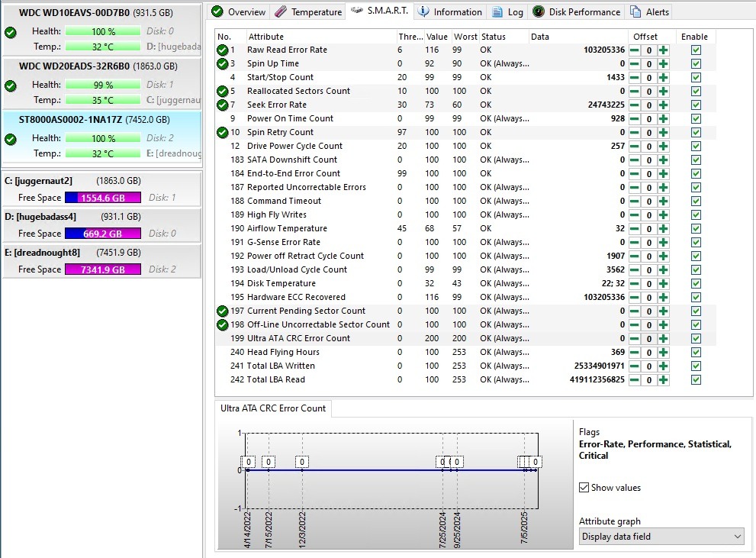Select the WDC WD10EAVS-00D7B0 disk entry
The width and height of the screenshot is (756, 558).
pyautogui.click(x=101, y=30)
